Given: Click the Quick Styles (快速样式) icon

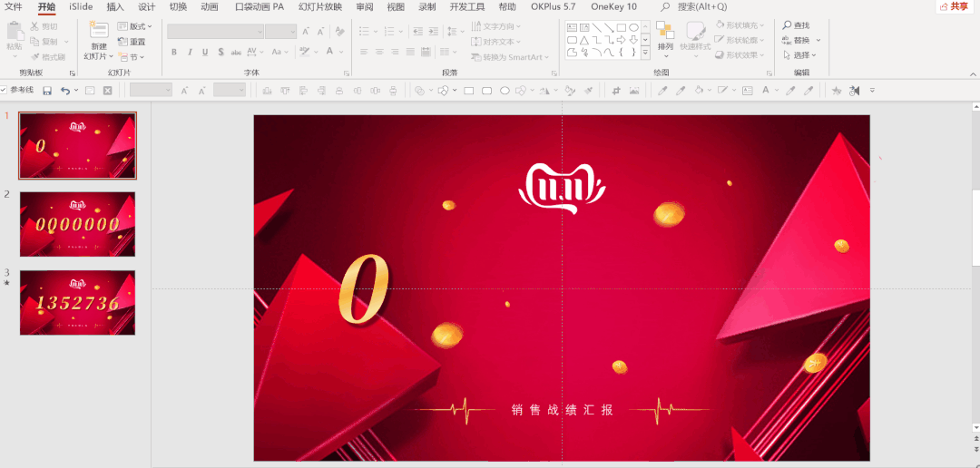Looking at the screenshot, I should tap(696, 31).
